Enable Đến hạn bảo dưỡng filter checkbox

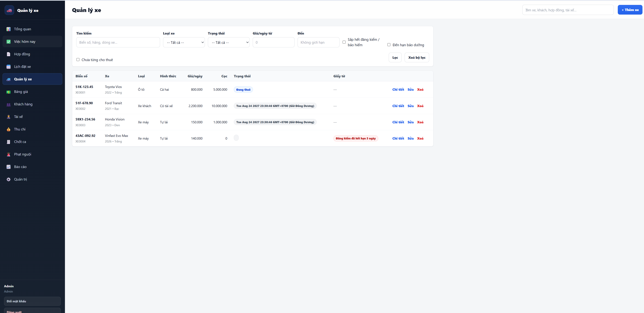(x=389, y=45)
